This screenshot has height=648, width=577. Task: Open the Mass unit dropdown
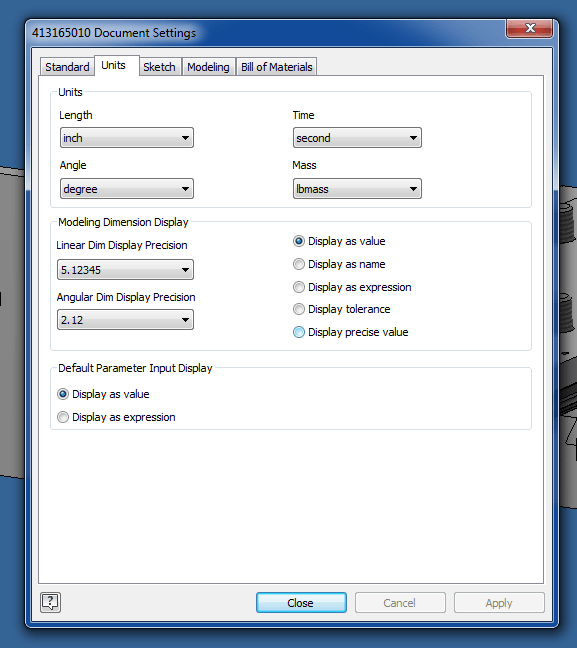coord(357,189)
